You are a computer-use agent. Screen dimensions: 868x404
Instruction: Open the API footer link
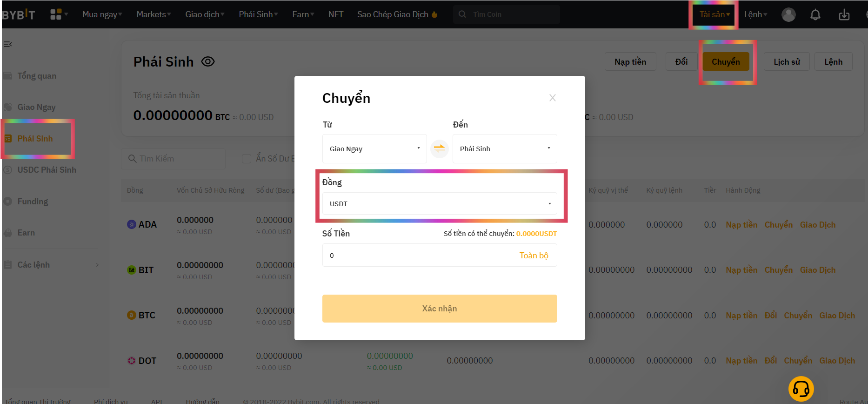[157, 401]
